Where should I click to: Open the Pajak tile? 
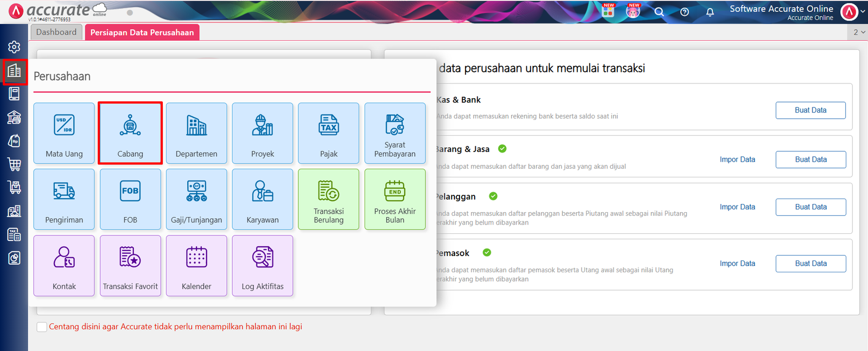coord(329,133)
